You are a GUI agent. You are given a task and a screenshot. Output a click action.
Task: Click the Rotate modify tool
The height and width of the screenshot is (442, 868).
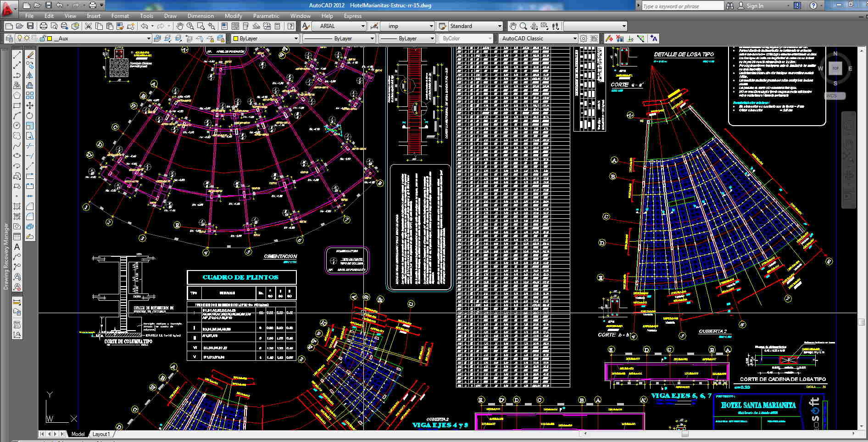30,116
